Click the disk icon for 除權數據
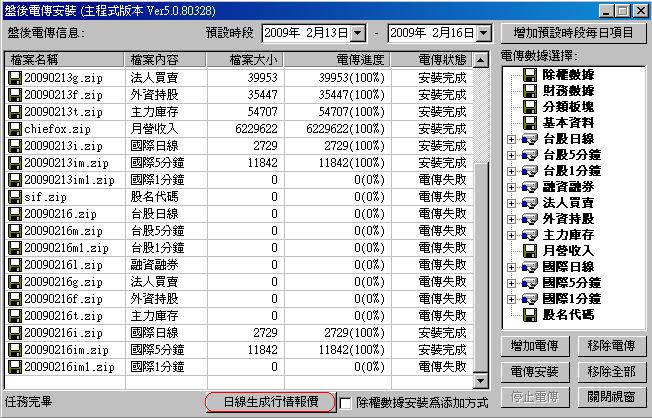 click(x=530, y=75)
